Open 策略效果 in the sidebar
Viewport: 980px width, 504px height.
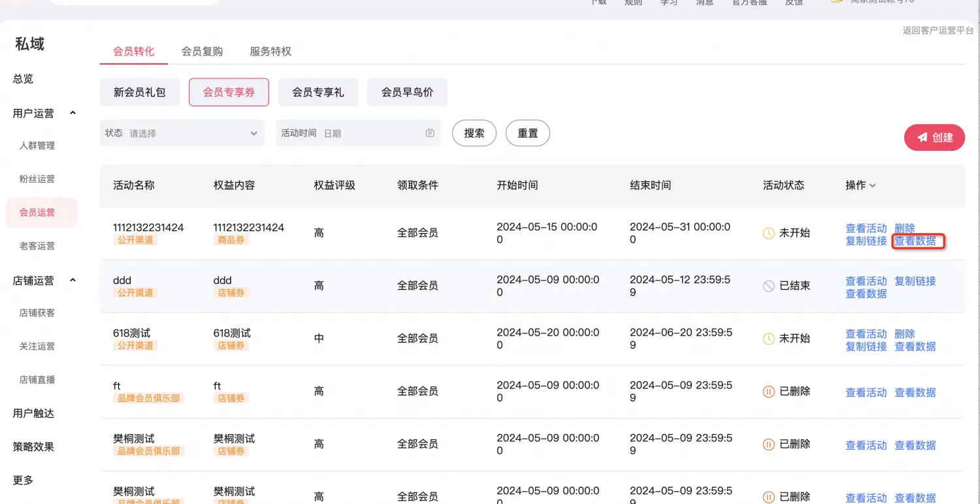pyautogui.click(x=33, y=447)
